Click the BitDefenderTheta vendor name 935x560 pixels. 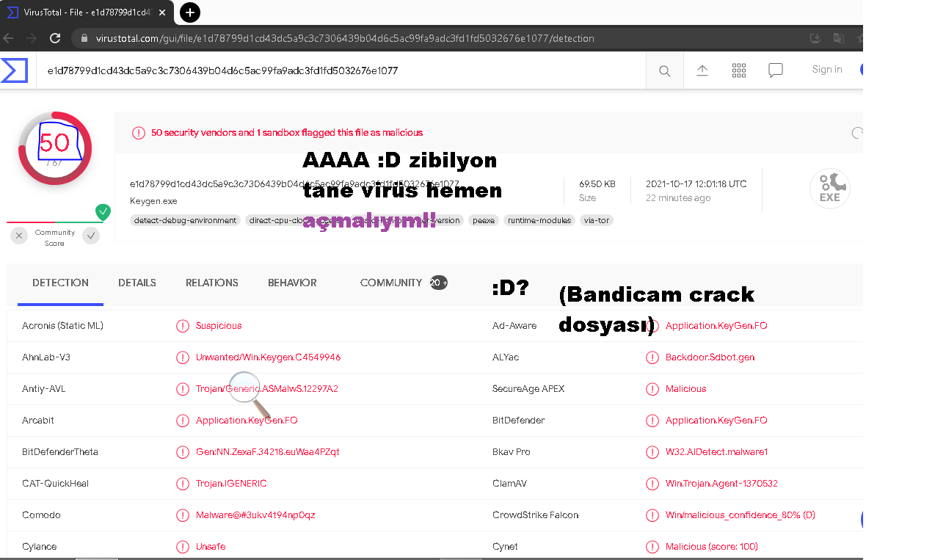click(x=60, y=452)
